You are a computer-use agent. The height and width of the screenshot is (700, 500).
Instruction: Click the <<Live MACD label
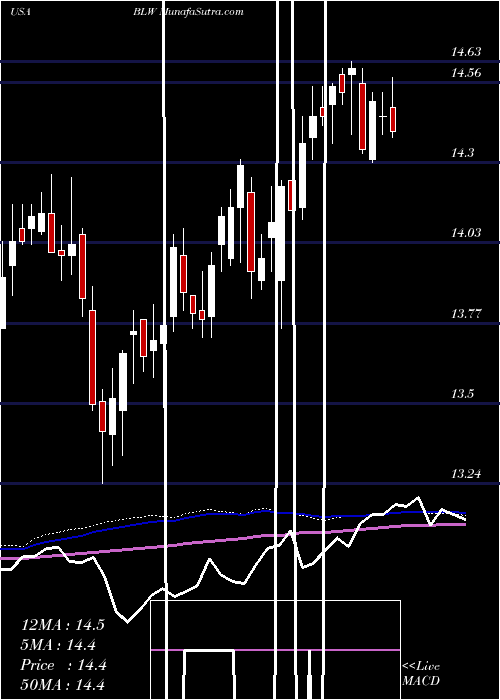point(421,674)
